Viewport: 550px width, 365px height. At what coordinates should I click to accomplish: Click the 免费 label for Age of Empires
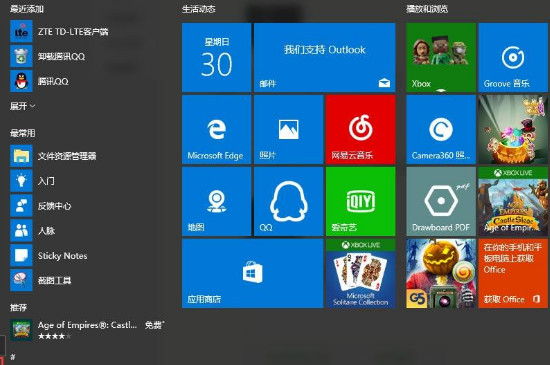[x=154, y=325]
